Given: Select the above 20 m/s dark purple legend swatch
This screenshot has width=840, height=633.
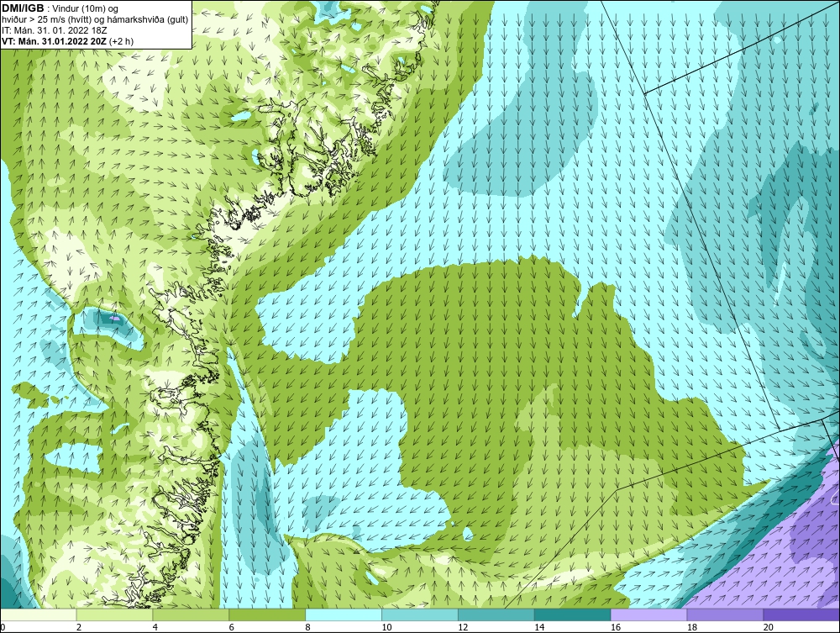Looking at the screenshot, I should [x=801, y=615].
